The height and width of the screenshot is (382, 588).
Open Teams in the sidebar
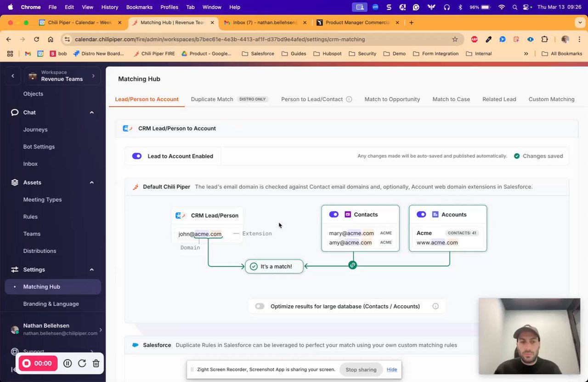click(32, 234)
